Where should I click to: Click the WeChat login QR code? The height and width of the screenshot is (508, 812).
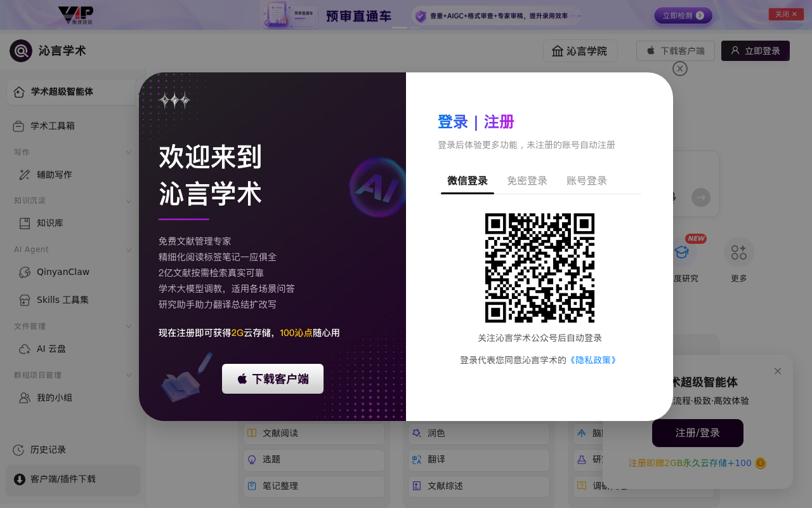click(x=540, y=268)
